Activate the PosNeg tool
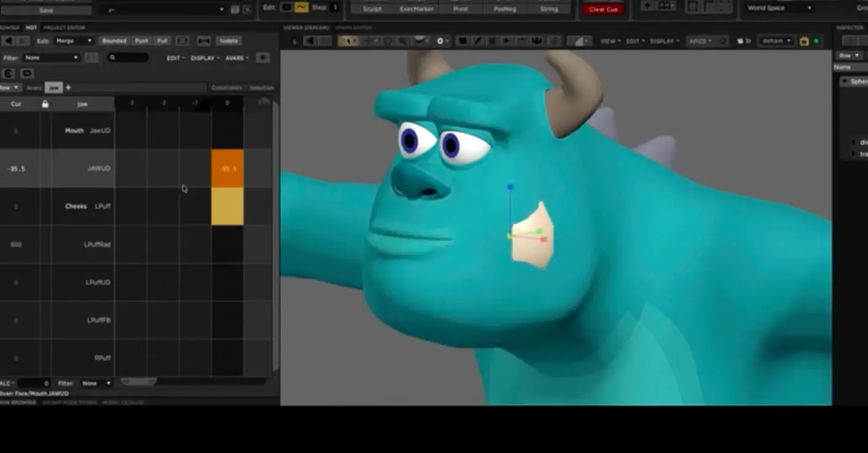The image size is (868, 453). (x=504, y=9)
